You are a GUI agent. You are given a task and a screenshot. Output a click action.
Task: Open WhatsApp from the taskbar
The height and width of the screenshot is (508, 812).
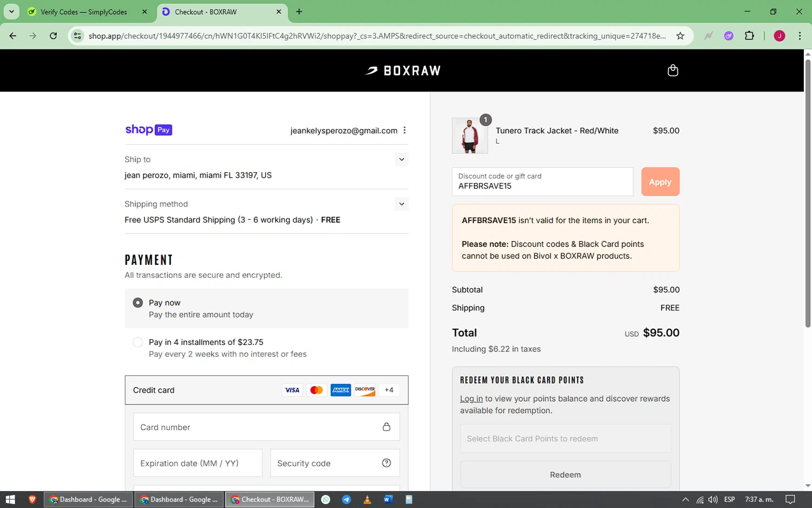click(x=326, y=499)
